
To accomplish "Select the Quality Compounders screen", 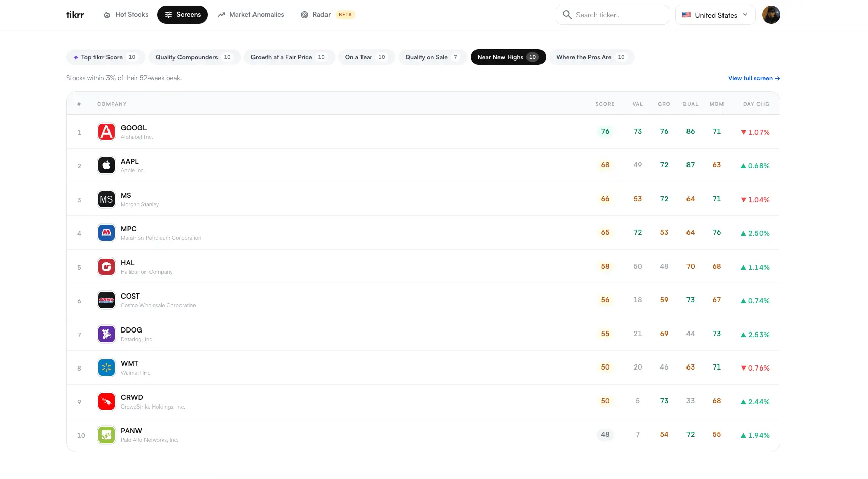I will click(x=194, y=57).
